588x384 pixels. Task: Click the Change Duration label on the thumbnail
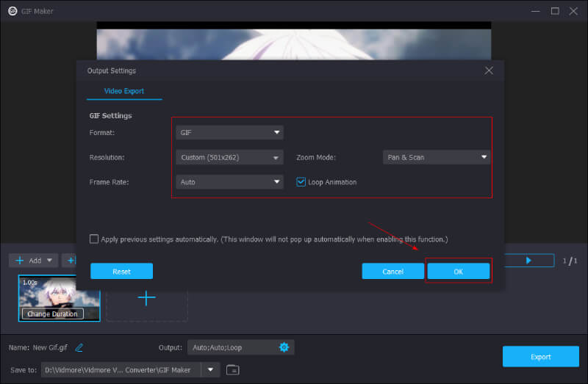(51, 314)
